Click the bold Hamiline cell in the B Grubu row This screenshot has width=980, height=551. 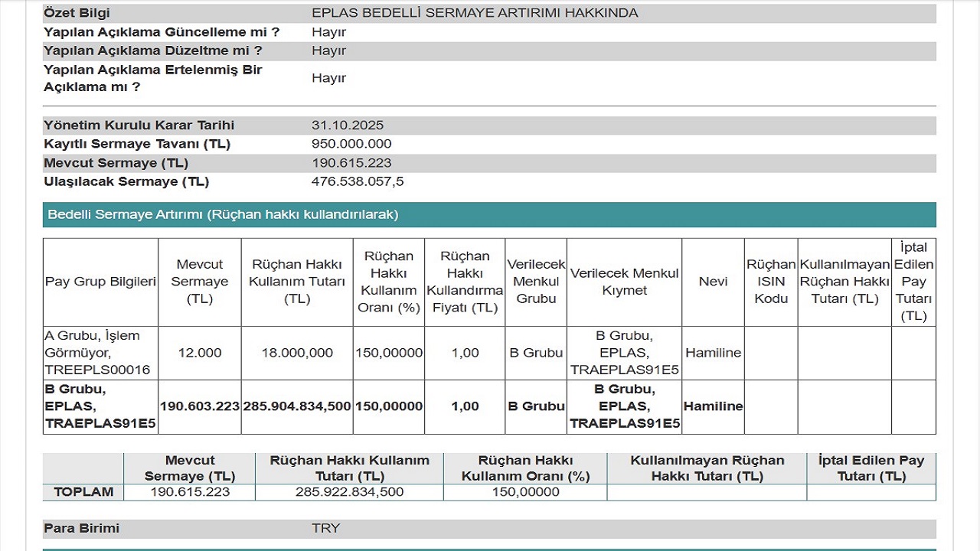click(713, 406)
